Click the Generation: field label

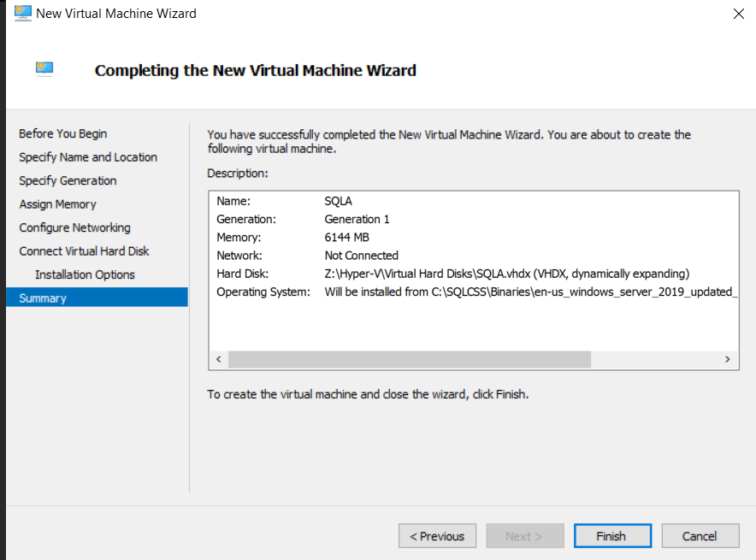246,219
